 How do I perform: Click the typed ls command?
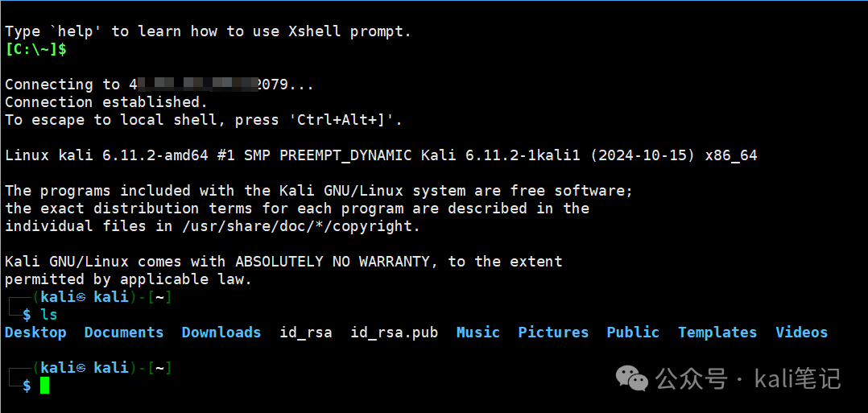click(x=48, y=315)
